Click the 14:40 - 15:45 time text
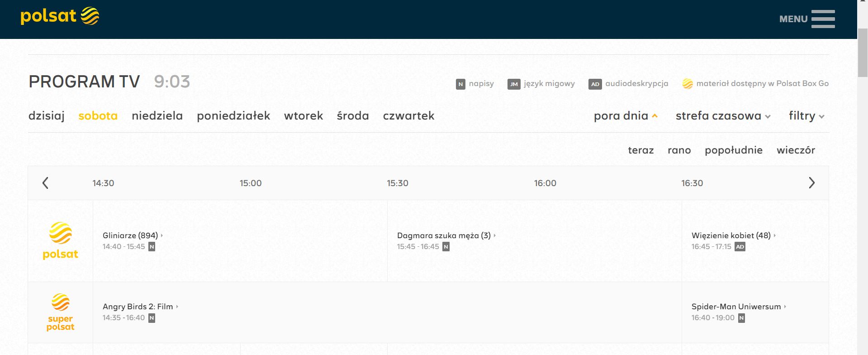Screen dimensions: 868x355 pyautogui.click(x=124, y=247)
